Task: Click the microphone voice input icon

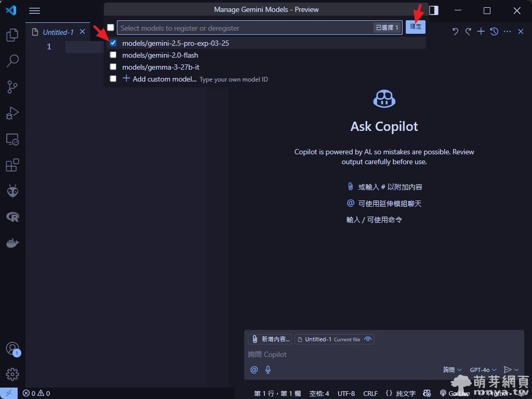Action: coord(268,370)
